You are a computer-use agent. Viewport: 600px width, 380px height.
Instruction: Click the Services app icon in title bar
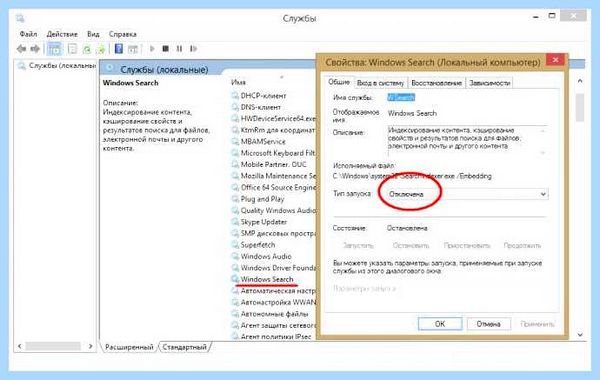(x=20, y=18)
